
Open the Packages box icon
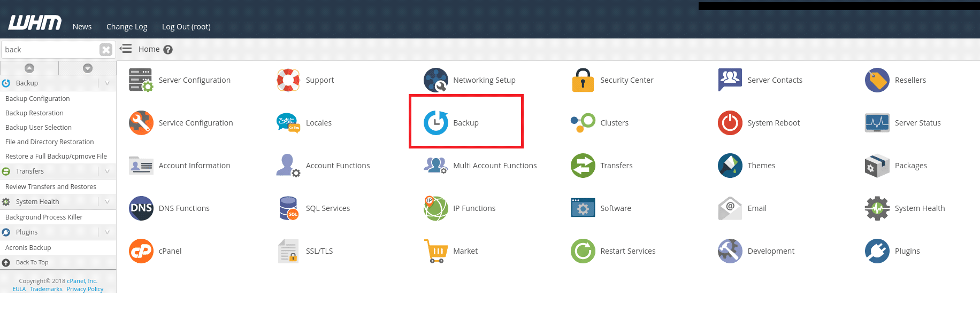click(877, 166)
